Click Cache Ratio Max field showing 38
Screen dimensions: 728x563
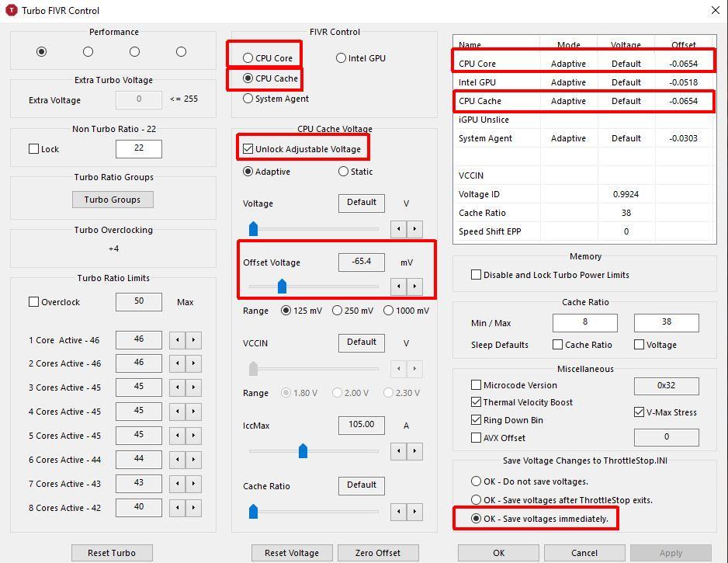pyautogui.click(x=666, y=322)
